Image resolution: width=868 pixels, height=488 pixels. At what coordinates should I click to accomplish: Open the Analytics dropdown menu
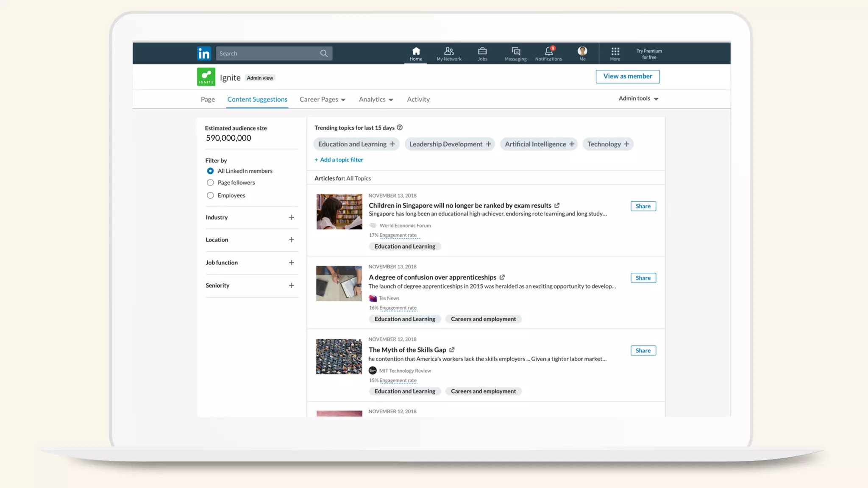[376, 100]
